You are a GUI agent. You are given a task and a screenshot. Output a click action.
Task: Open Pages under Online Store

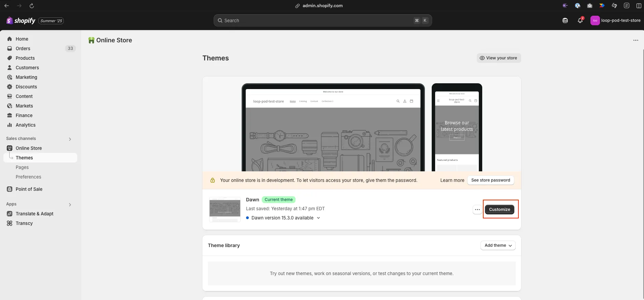(x=22, y=167)
